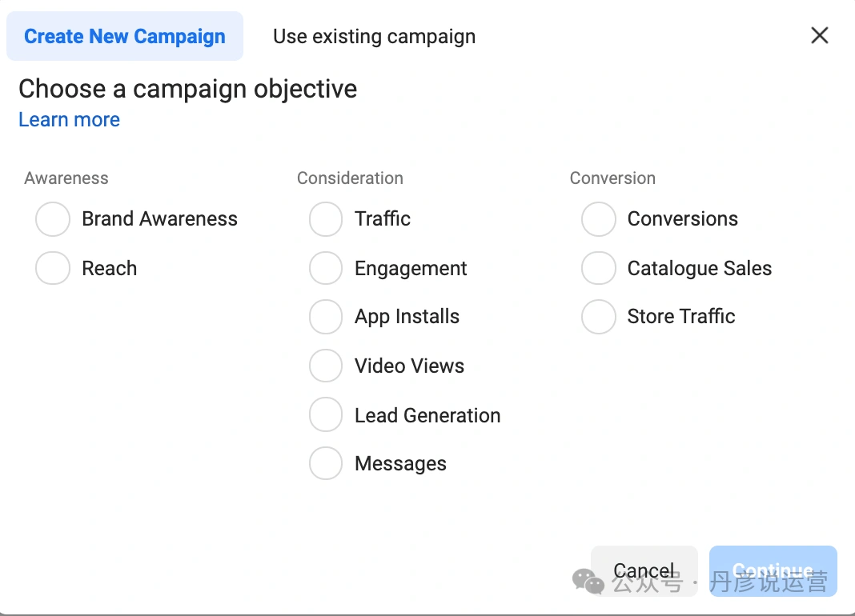855x616 pixels.
Task: Select the Store Traffic radio button
Action: pos(598,317)
